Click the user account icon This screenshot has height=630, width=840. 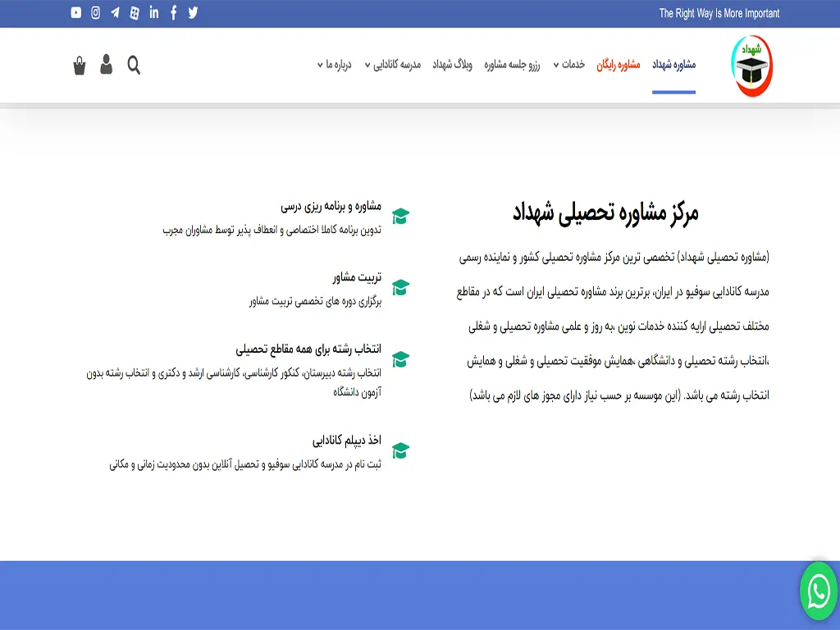[x=107, y=65]
